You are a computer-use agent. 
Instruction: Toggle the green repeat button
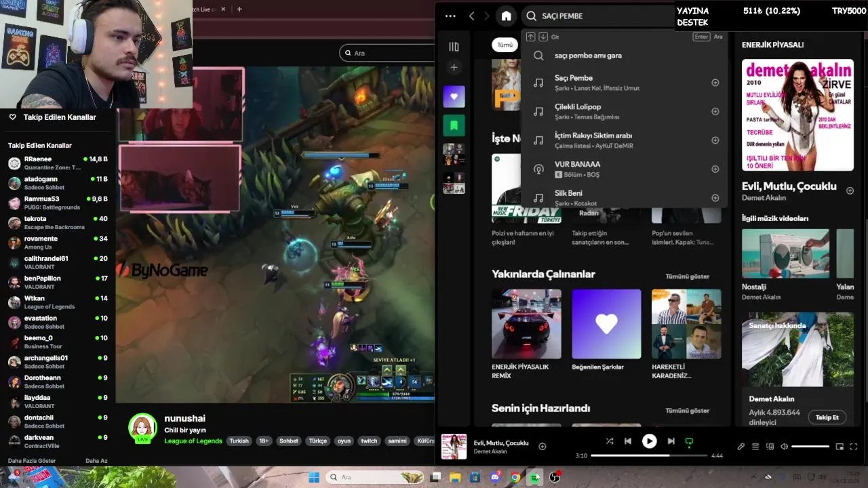click(689, 442)
